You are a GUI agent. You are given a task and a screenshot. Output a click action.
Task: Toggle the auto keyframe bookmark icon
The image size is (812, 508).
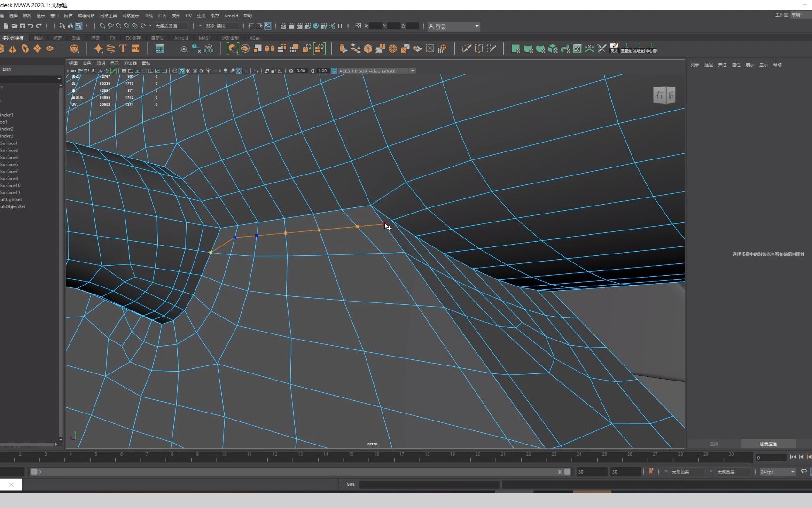click(x=651, y=471)
